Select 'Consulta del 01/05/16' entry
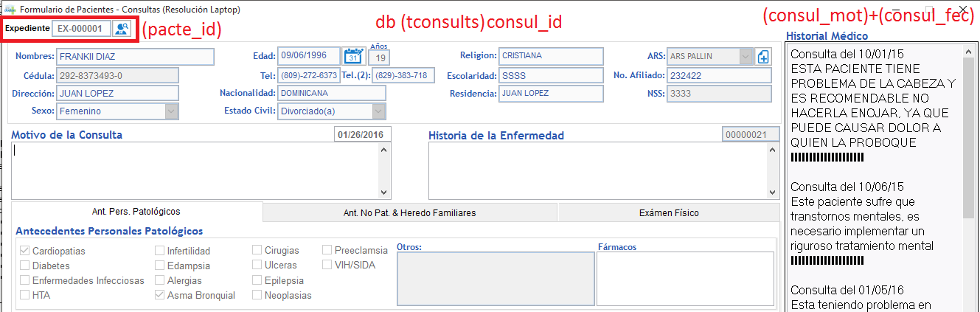Viewport: 980px width, 312px height. point(847,289)
